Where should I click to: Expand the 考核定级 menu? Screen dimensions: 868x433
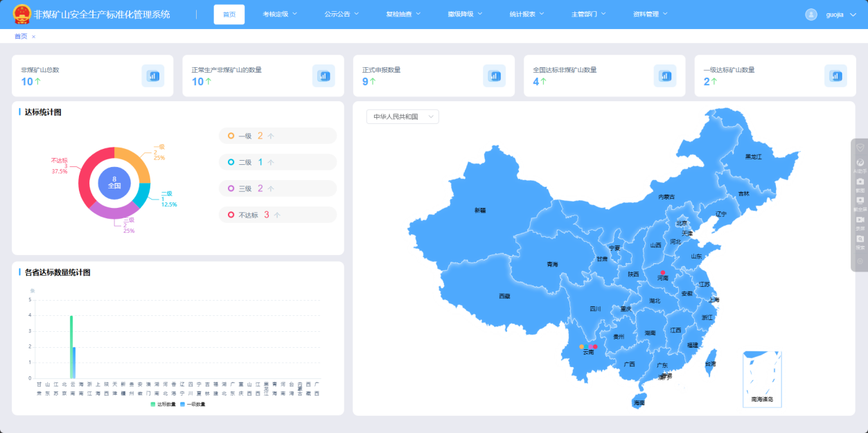[x=280, y=15]
